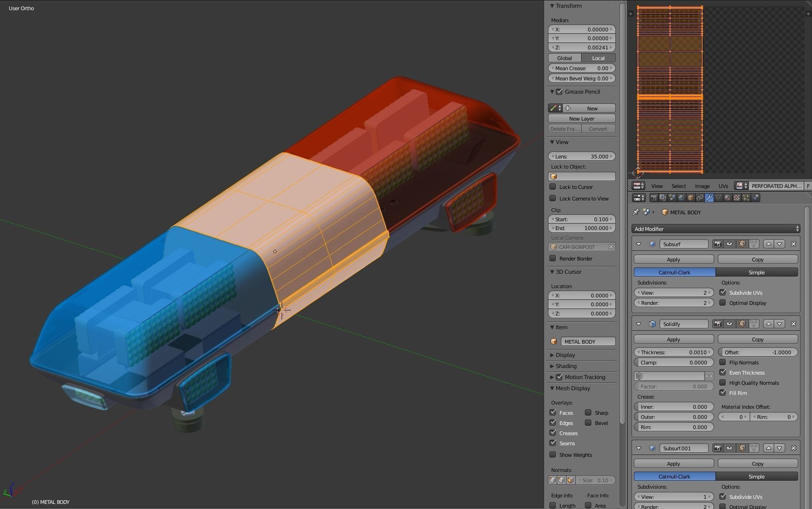Click the METAL BODY name field
The width and height of the screenshot is (812, 509).
[x=588, y=341]
